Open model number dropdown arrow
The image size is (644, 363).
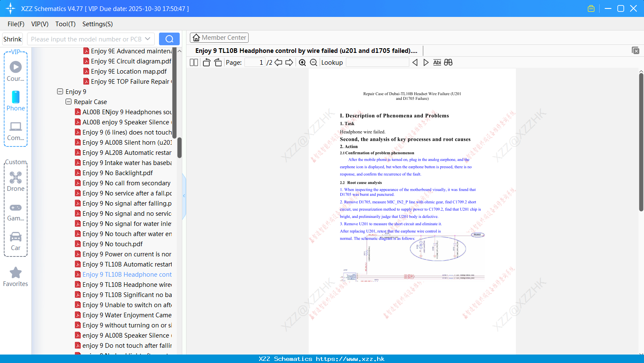[x=148, y=39]
